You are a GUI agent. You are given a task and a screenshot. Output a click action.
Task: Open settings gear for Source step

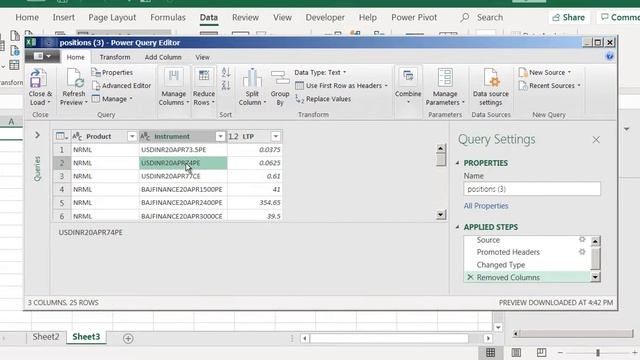(582, 240)
